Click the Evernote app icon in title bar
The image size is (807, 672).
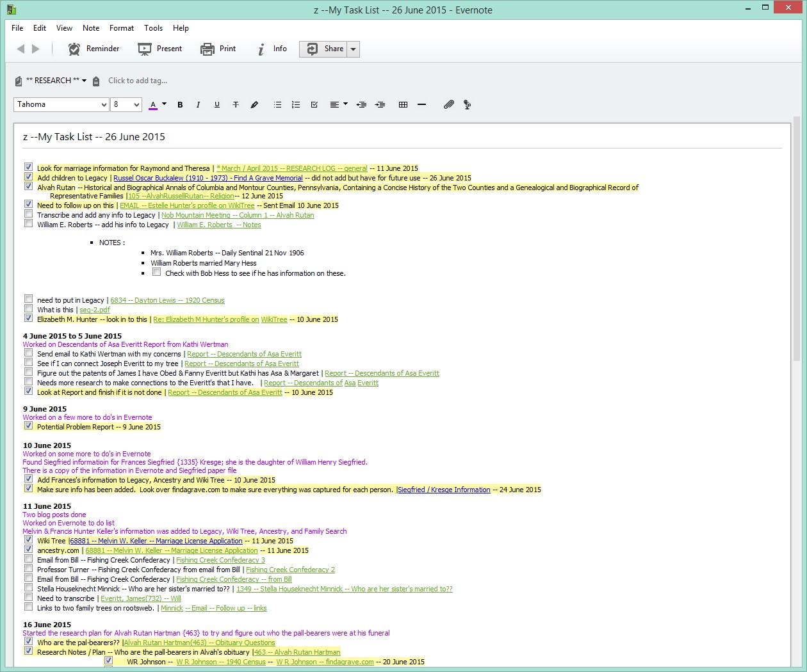pyautogui.click(x=12, y=10)
